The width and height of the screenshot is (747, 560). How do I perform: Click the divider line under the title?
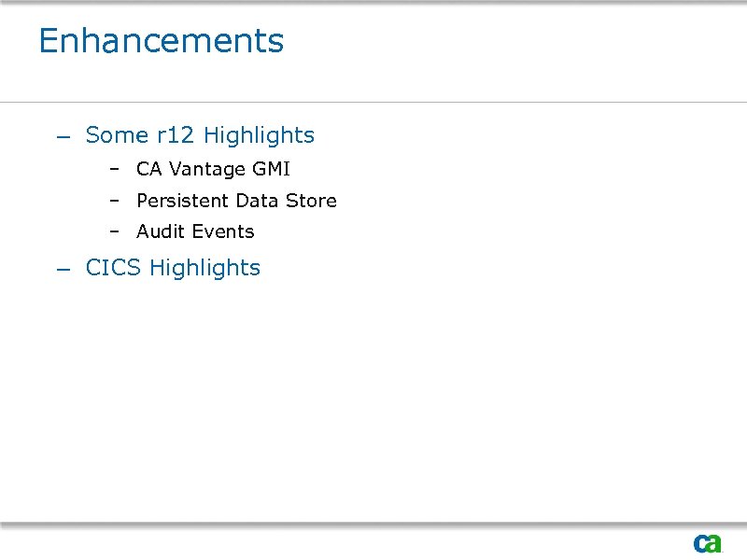[x=373, y=102]
